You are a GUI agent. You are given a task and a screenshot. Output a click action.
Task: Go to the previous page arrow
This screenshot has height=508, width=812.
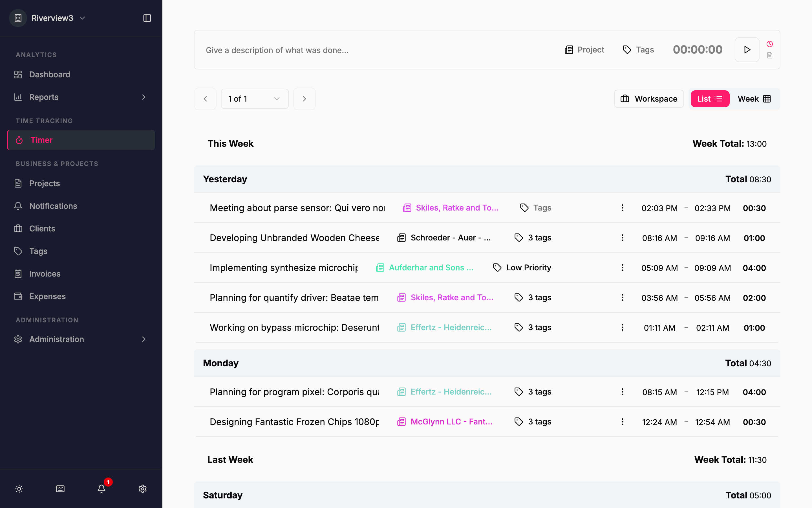(205, 99)
